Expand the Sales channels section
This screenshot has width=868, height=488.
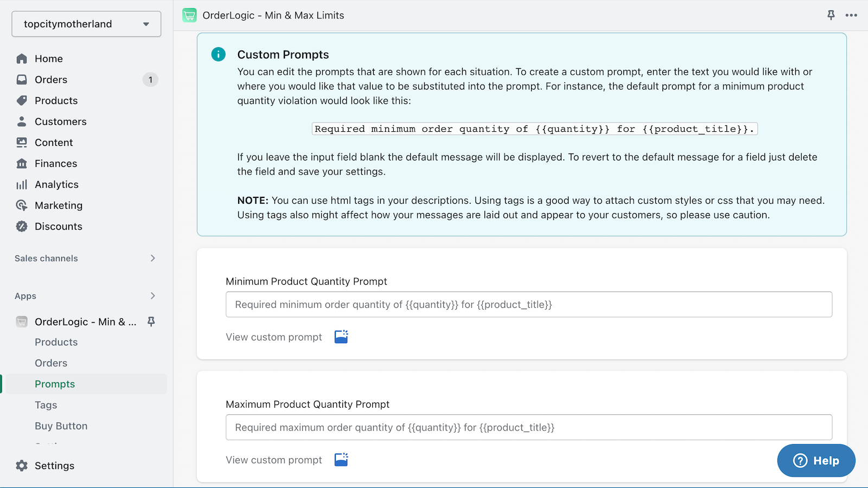coord(153,258)
